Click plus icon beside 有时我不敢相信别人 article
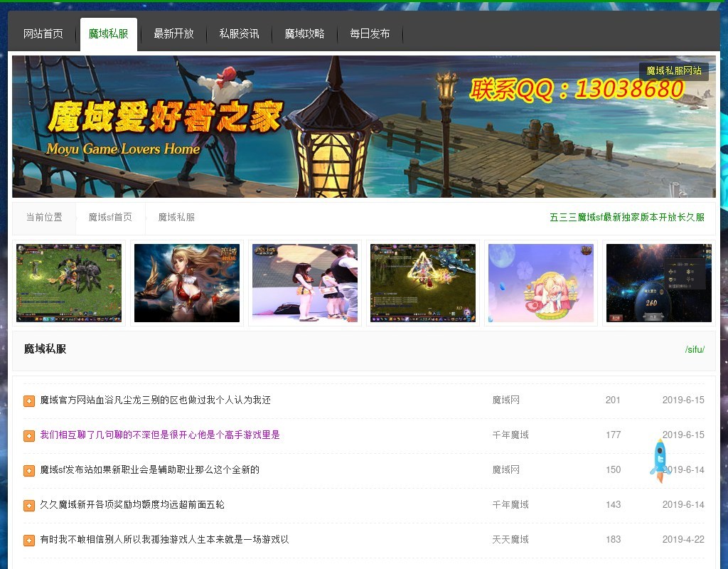 29,541
